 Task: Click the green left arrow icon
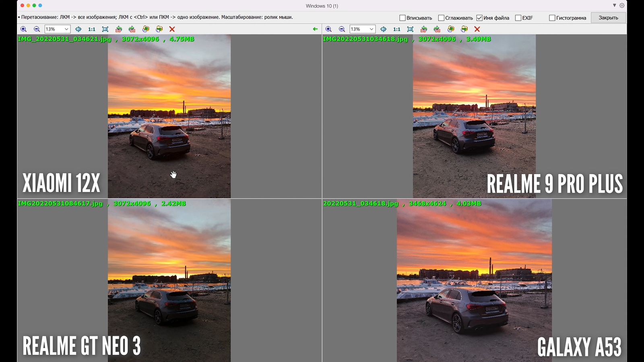(315, 29)
